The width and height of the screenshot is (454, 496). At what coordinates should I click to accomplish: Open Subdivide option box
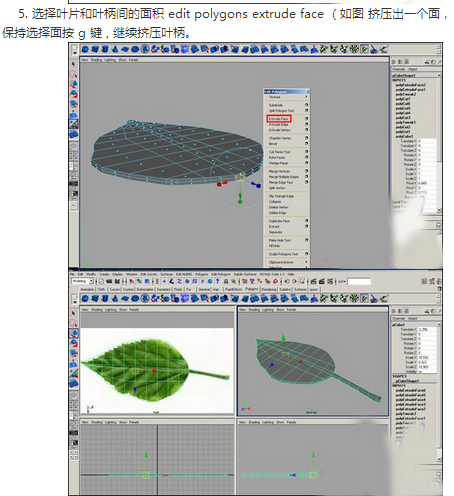[306, 105]
